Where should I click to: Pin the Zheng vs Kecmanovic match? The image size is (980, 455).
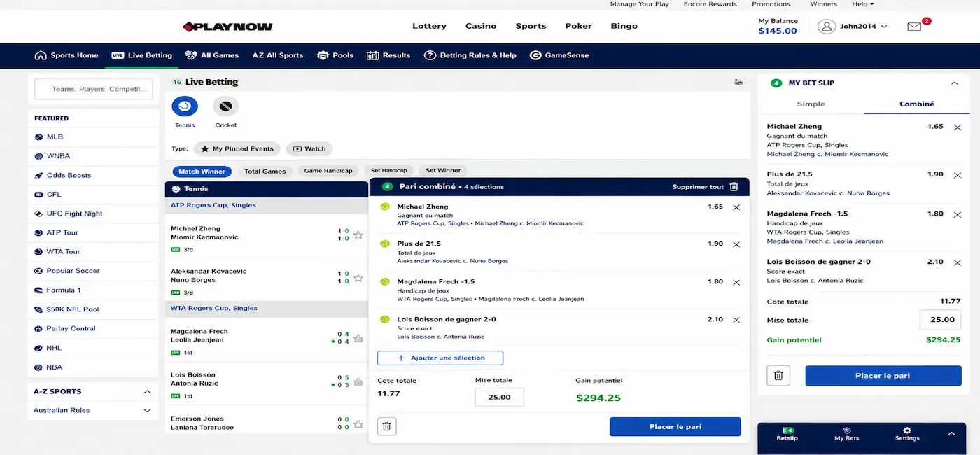[x=358, y=235]
